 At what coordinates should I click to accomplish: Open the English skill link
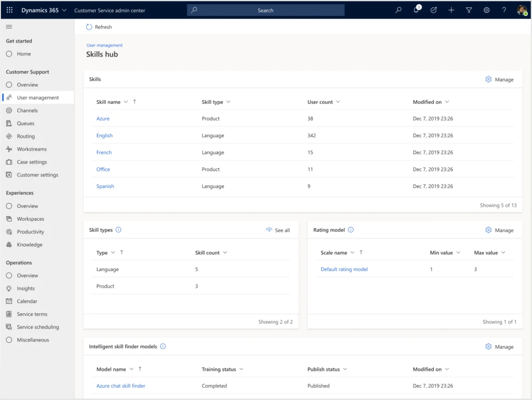(x=104, y=136)
